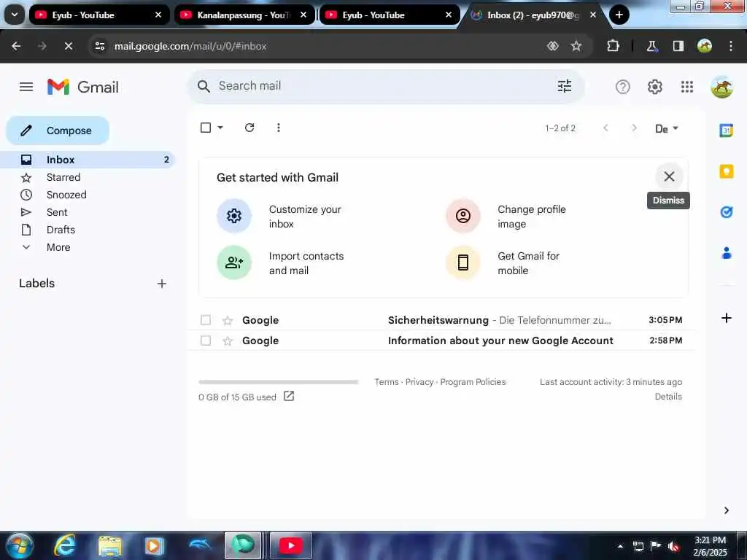Screen dimensions: 747x560
Task: Open the select dropdown arrow next to checkbox
Action: pyautogui.click(x=220, y=128)
